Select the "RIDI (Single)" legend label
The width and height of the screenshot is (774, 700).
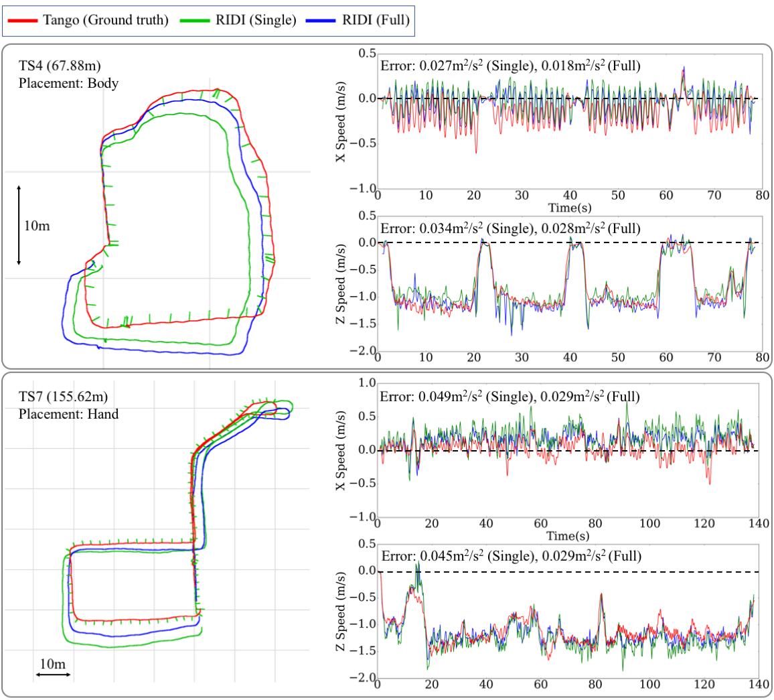click(x=256, y=20)
